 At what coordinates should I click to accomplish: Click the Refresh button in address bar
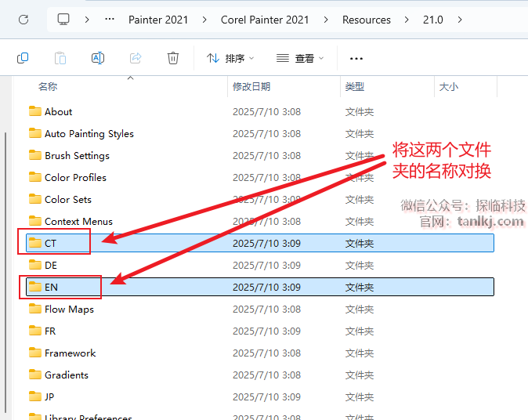coord(24,20)
